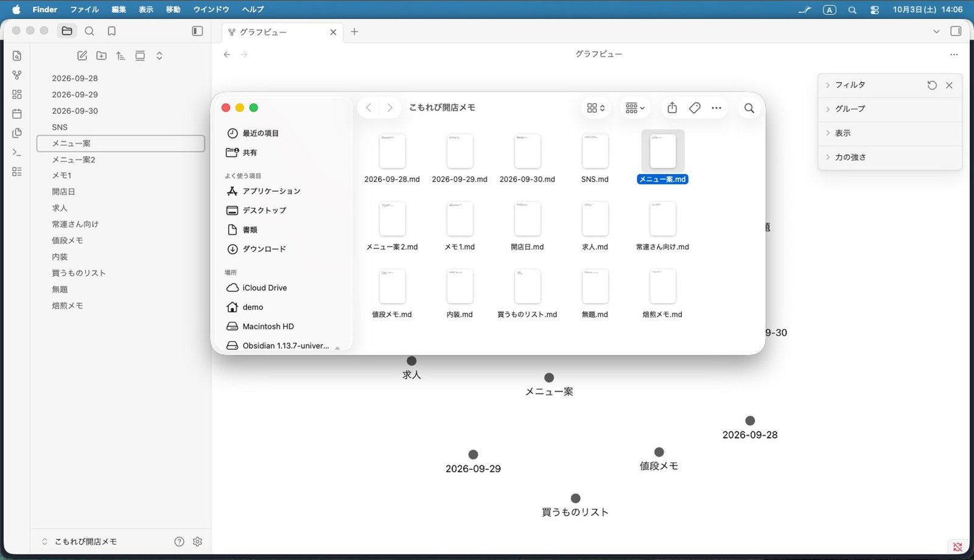The width and height of the screenshot is (974, 560).
Task: Click the Finder tags button
Action: point(695,108)
